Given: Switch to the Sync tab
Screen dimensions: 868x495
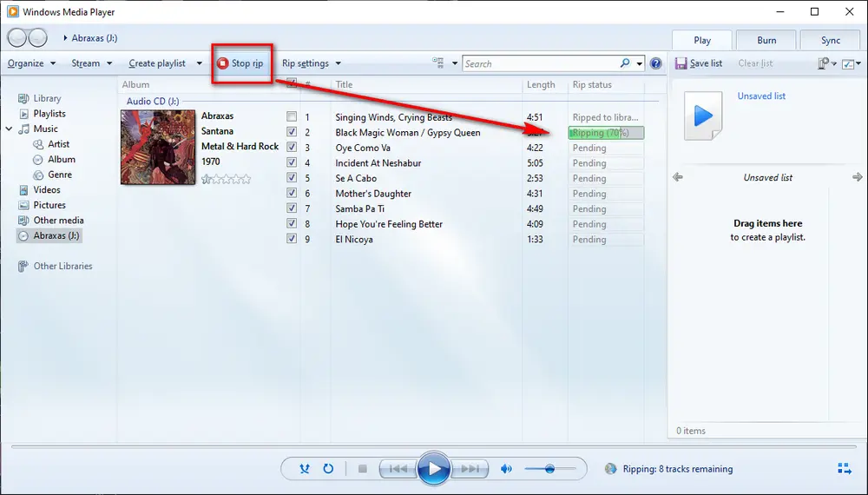Looking at the screenshot, I should click(831, 41).
